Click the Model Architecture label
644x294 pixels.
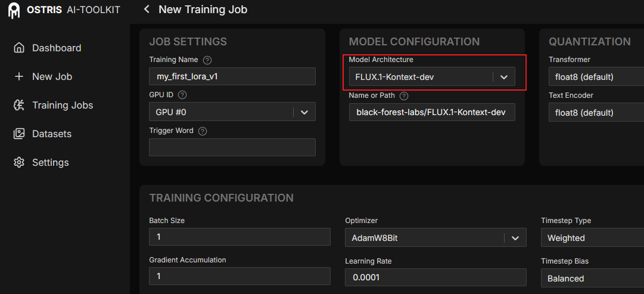point(381,60)
